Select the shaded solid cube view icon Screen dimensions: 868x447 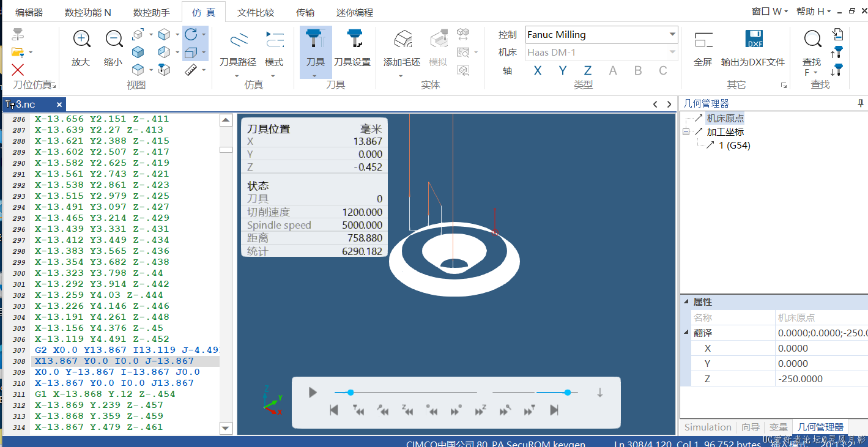(x=138, y=52)
